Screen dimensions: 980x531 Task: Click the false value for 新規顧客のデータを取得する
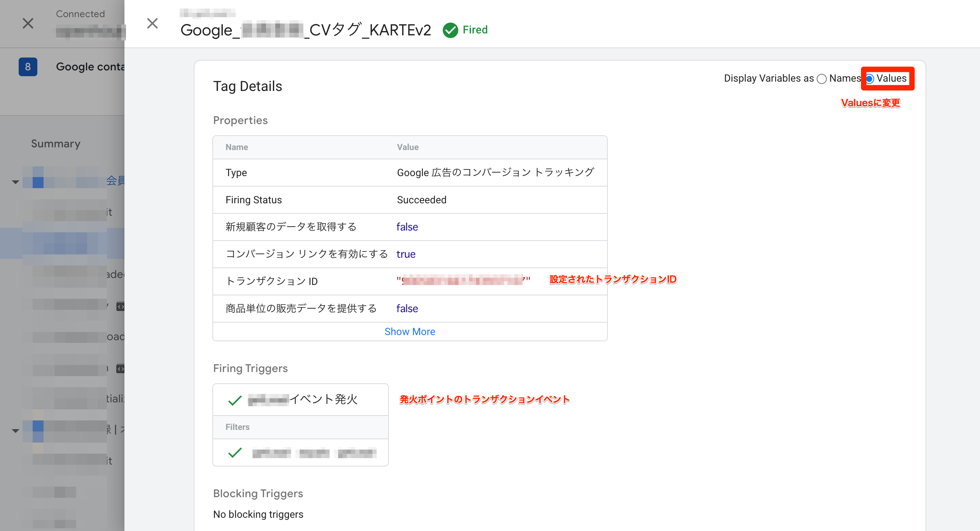[407, 227]
